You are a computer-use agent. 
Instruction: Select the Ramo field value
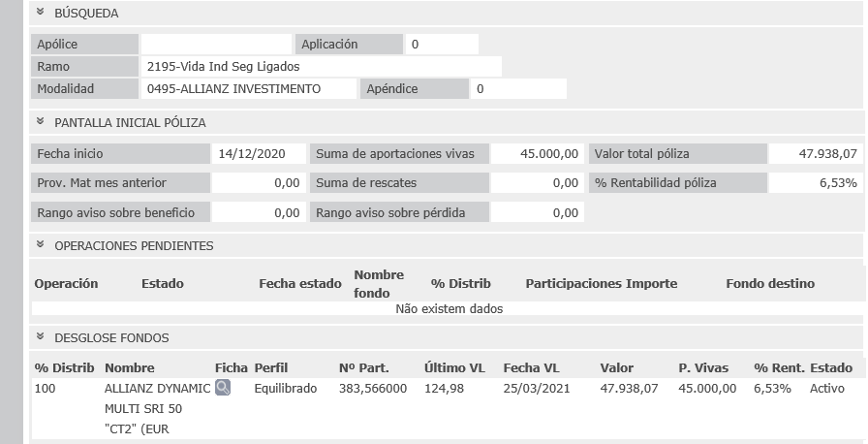pos(321,67)
